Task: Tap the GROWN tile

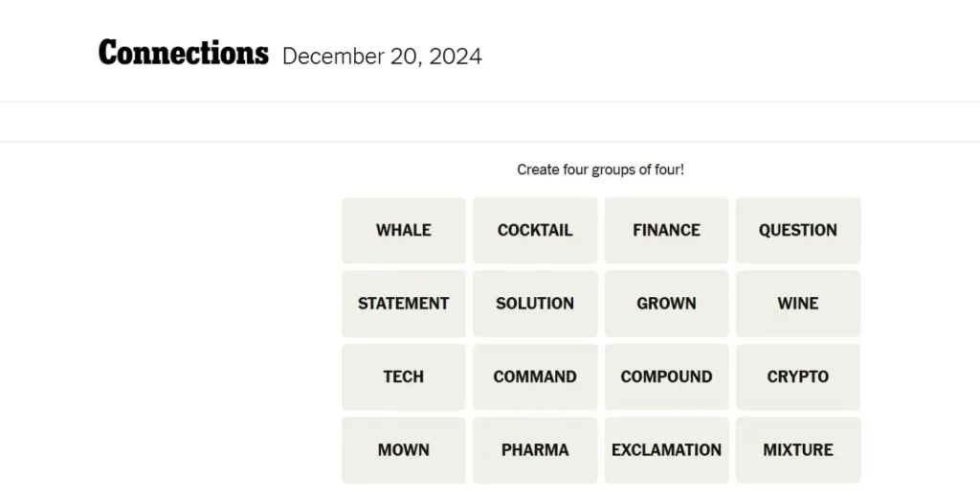Action: 666,304
